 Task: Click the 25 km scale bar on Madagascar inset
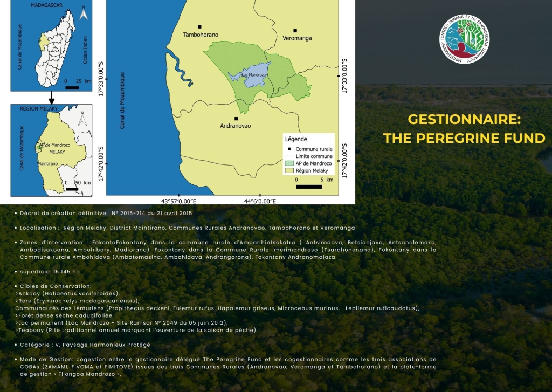72,87
